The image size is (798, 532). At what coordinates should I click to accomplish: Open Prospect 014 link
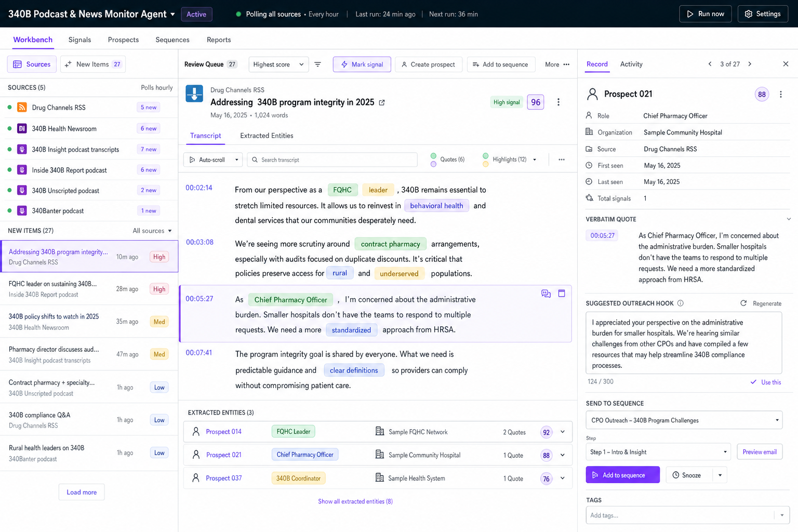[223, 432]
